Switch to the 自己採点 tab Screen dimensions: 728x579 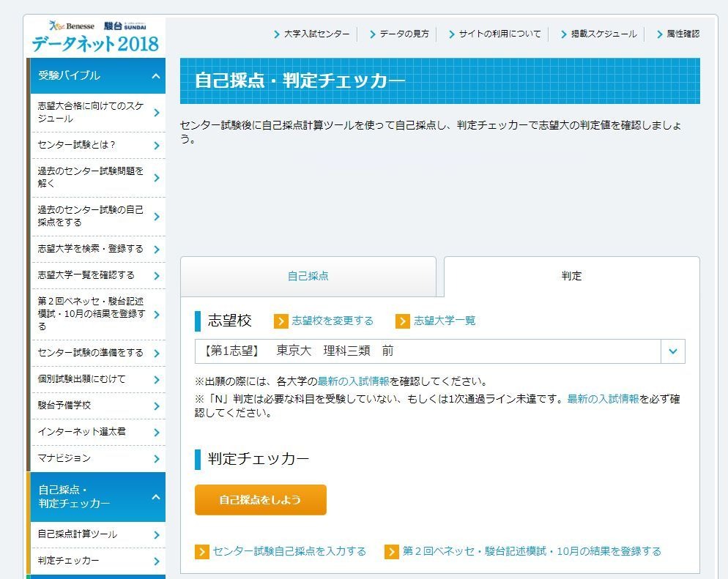pyautogui.click(x=308, y=276)
